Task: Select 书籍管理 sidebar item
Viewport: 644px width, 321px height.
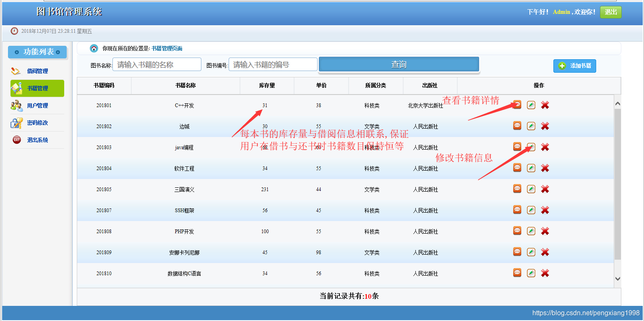Action: [x=37, y=88]
